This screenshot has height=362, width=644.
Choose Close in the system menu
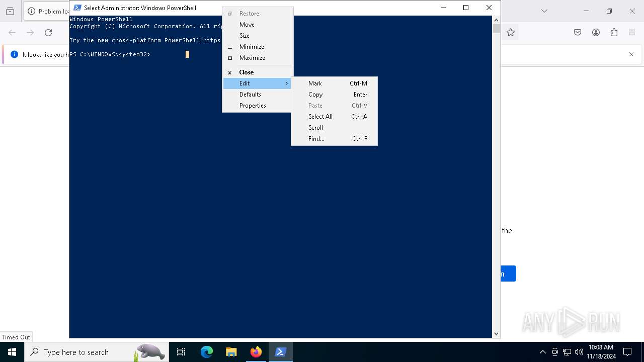(x=258, y=72)
